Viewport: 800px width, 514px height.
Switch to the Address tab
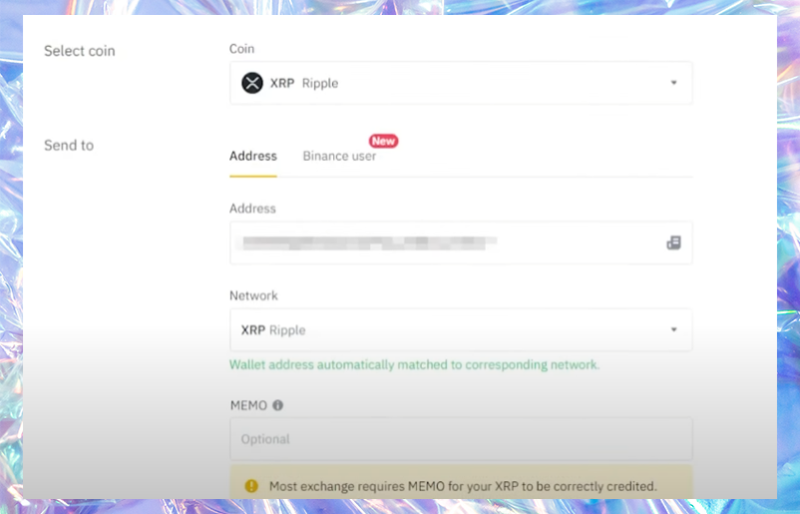(253, 156)
